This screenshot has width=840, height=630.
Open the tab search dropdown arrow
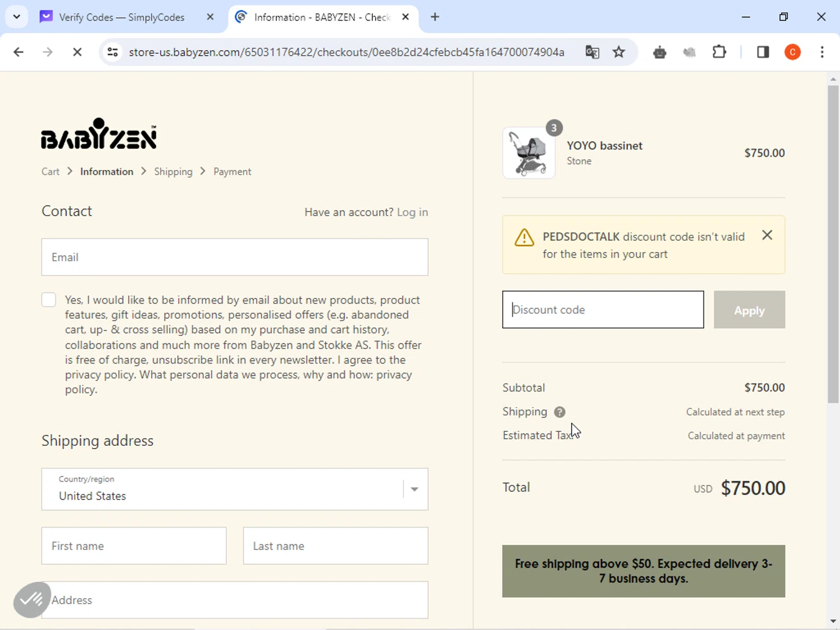pyautogui.click(x=17, y=17)
